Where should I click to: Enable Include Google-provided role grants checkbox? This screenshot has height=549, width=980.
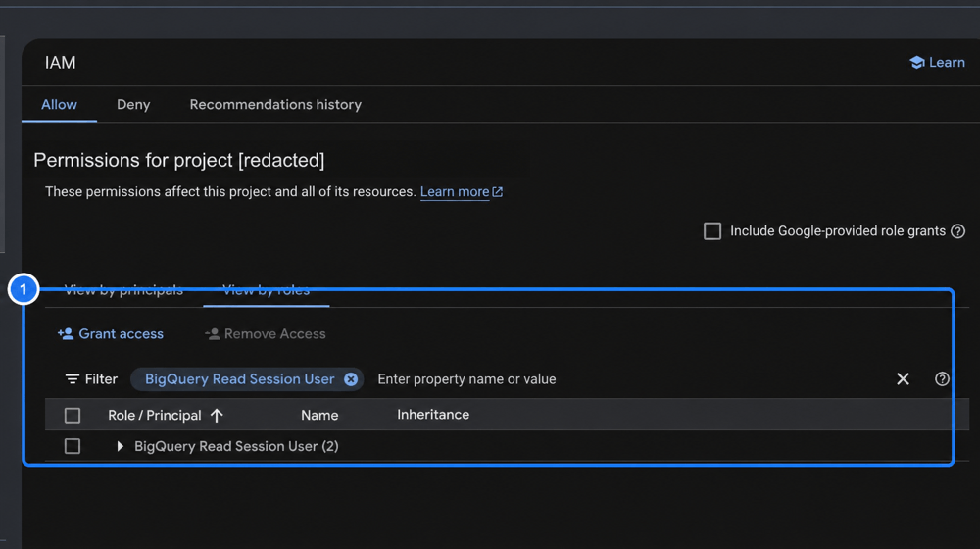712,231
